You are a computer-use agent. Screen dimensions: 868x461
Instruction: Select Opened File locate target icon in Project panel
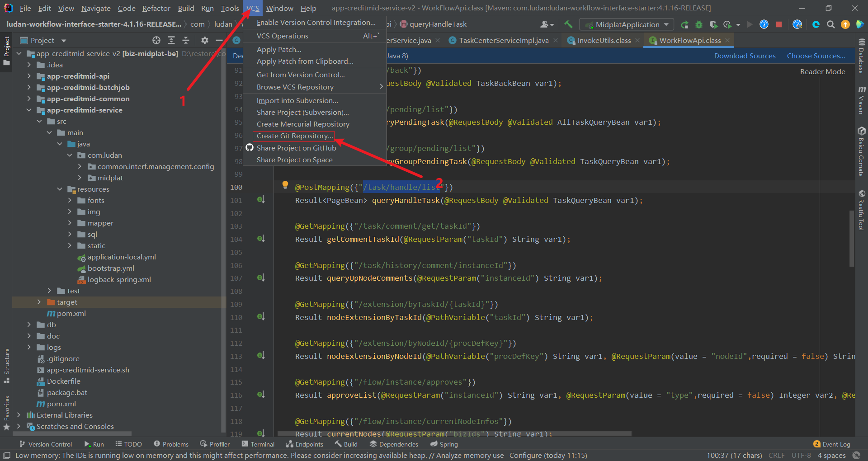coord(156,40)
